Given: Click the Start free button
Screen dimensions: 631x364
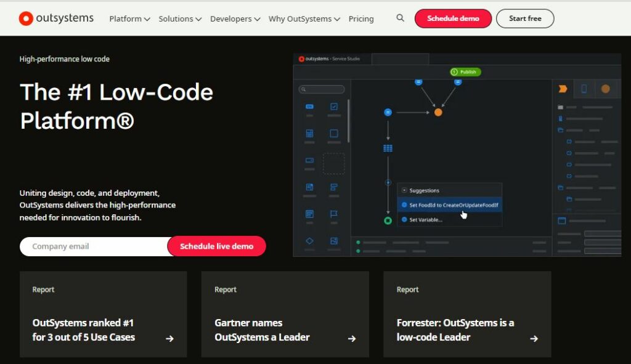Looking at the screenshot, I should (x=525, y=18).
